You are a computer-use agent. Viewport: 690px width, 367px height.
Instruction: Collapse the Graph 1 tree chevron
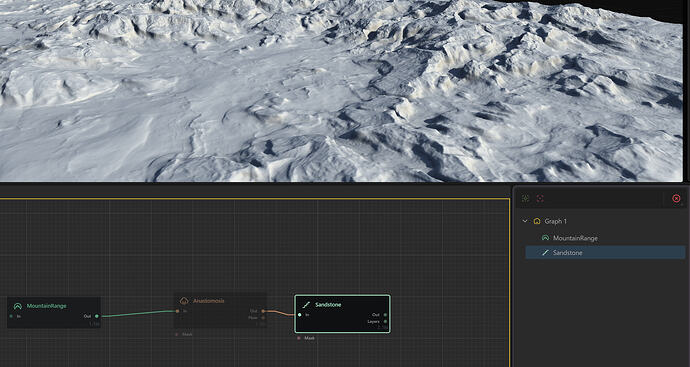pyautogui.click(x=525, y=221)
